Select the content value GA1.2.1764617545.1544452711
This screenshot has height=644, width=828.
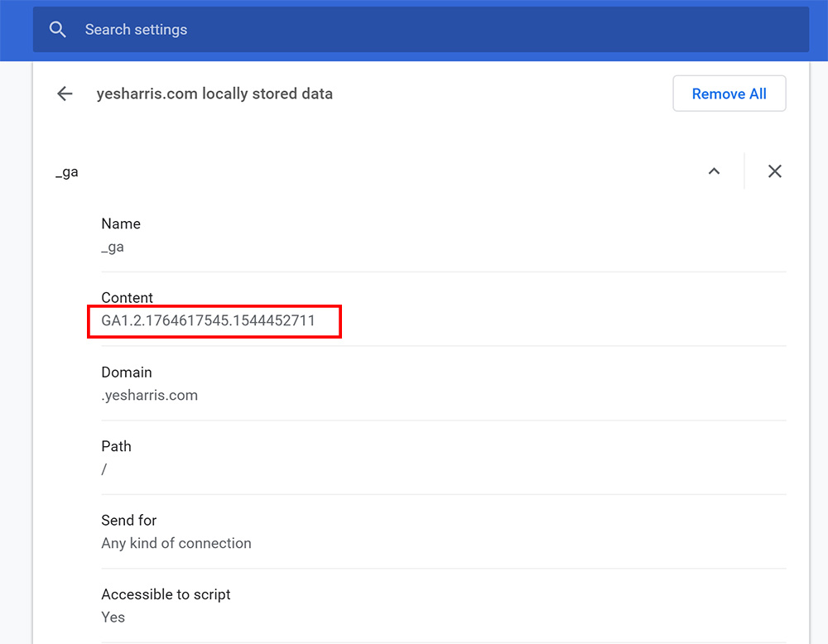pyautogui.click(x=208, y=320)
